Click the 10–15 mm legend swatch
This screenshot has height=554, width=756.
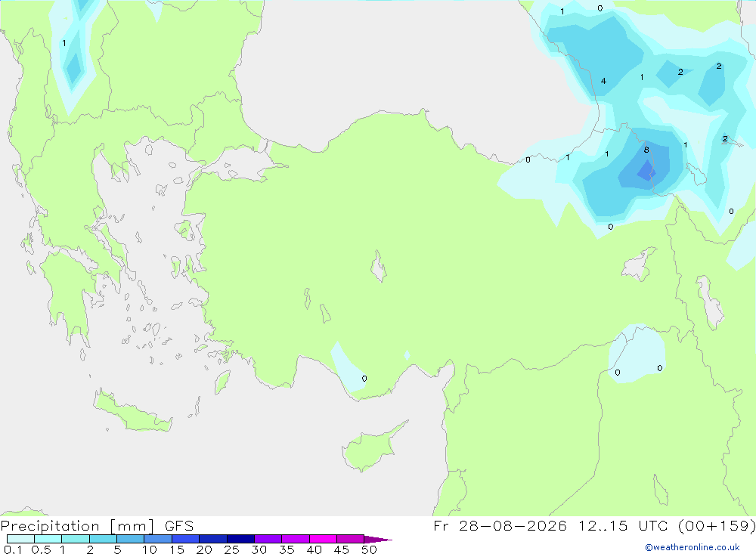(158, 539)
